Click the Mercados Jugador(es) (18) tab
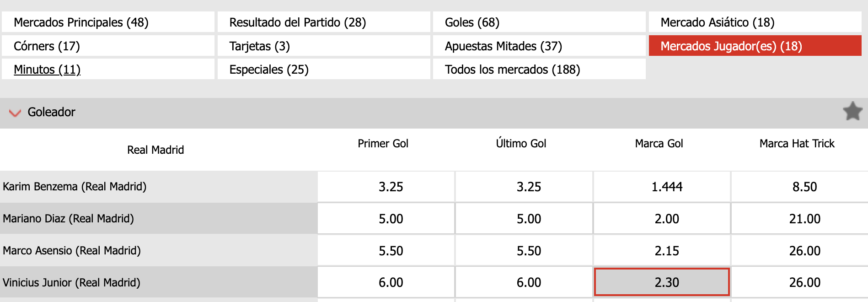Image resolution: width=868 pixels, height=302 pixels. 755,46
